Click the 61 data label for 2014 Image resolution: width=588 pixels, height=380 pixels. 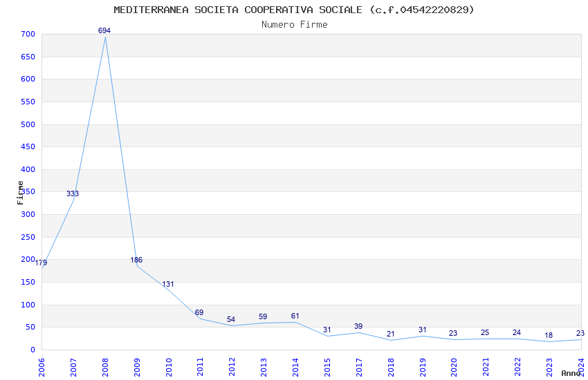[x=295, y=316]
